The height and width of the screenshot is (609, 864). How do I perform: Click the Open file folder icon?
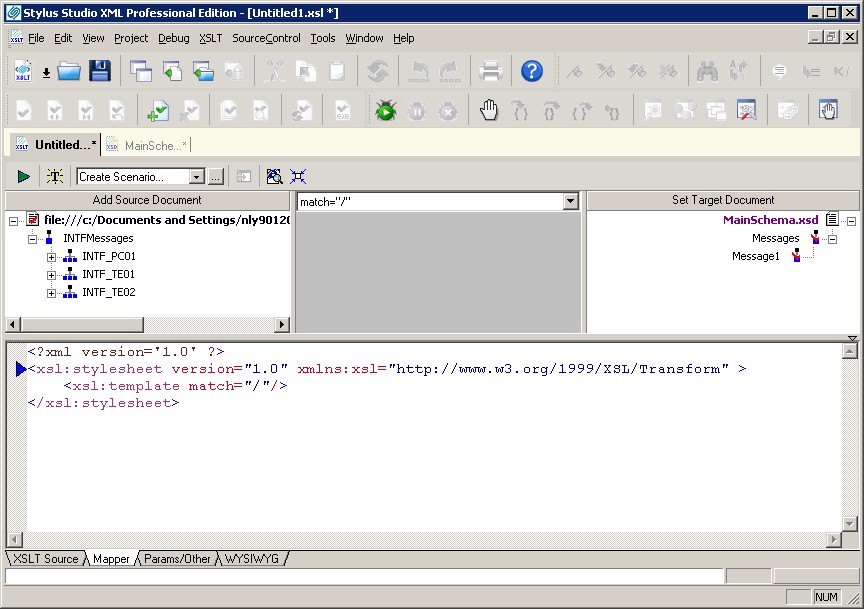68,71
